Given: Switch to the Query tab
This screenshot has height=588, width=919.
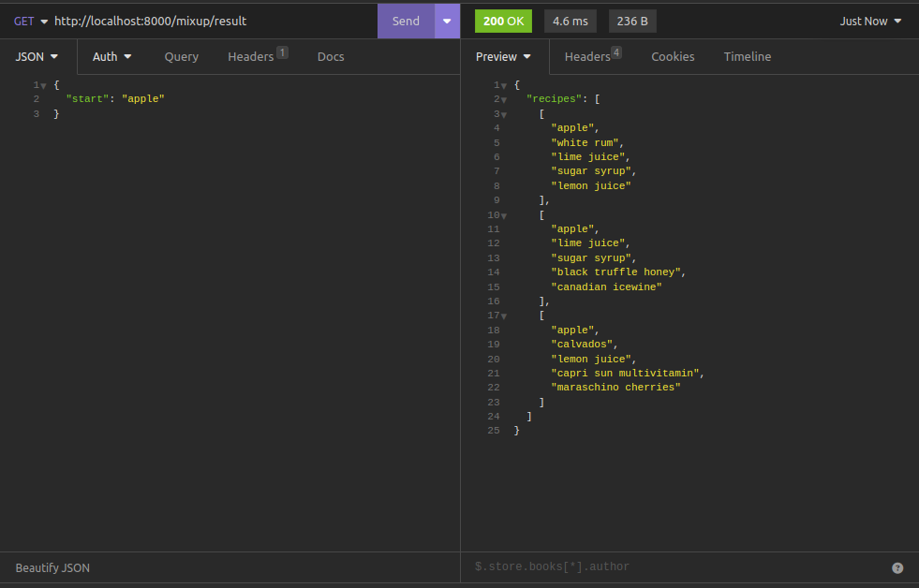Looking at the screenshot, I should click(x=182, y=56).
